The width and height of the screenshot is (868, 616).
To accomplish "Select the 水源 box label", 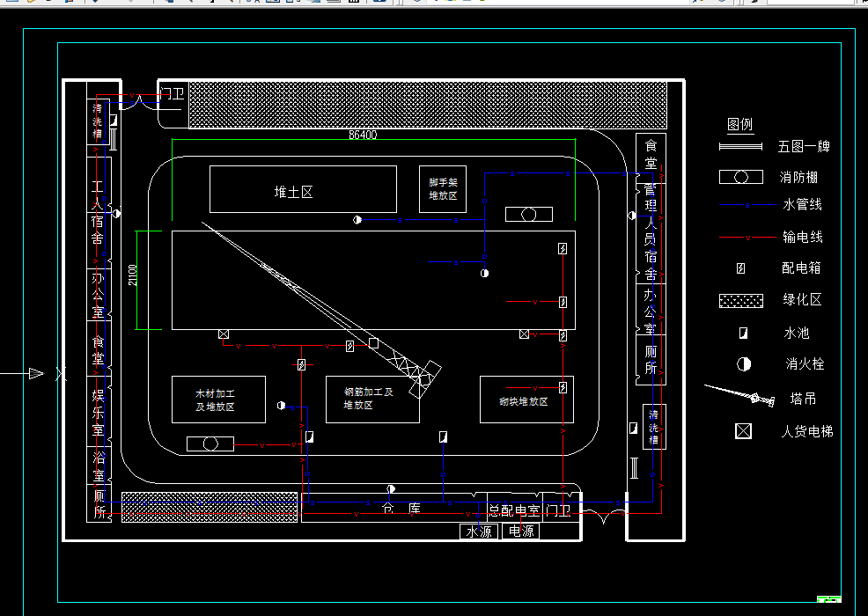I will [x=479, y=532].
